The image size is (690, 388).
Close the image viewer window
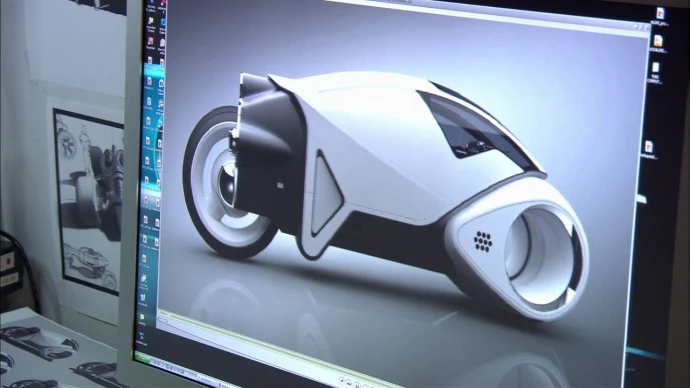[648, 27]
